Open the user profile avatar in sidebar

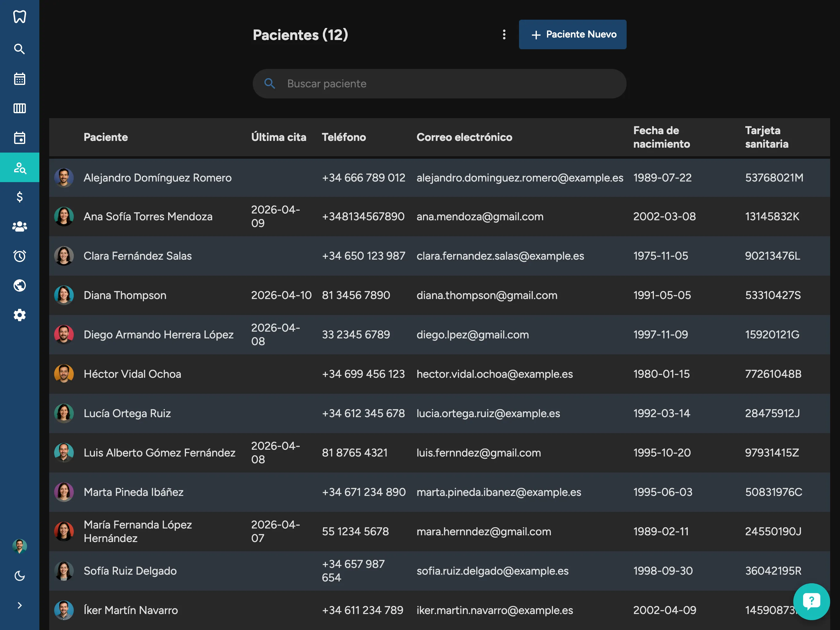coord(19,546)
